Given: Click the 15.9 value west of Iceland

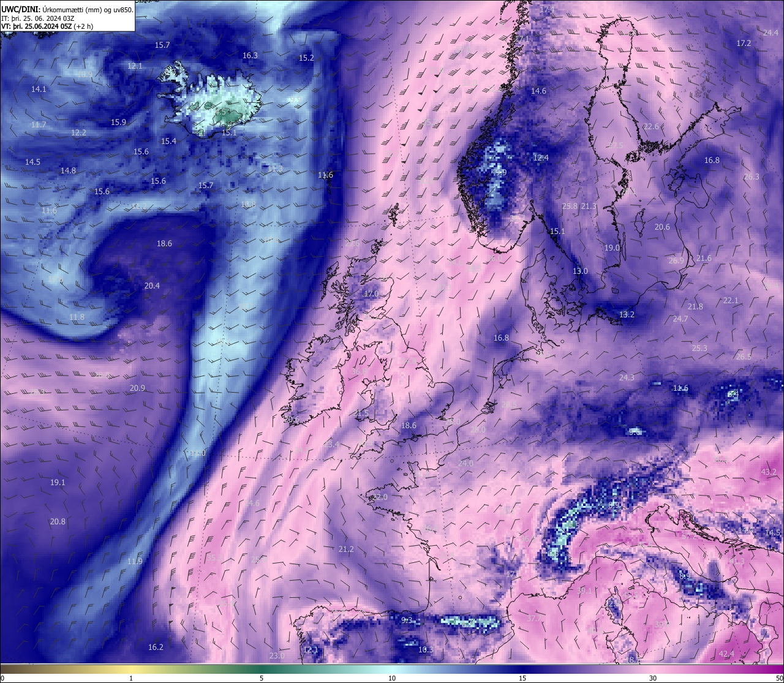Looking at the screenshot, I should pos(118,123).
